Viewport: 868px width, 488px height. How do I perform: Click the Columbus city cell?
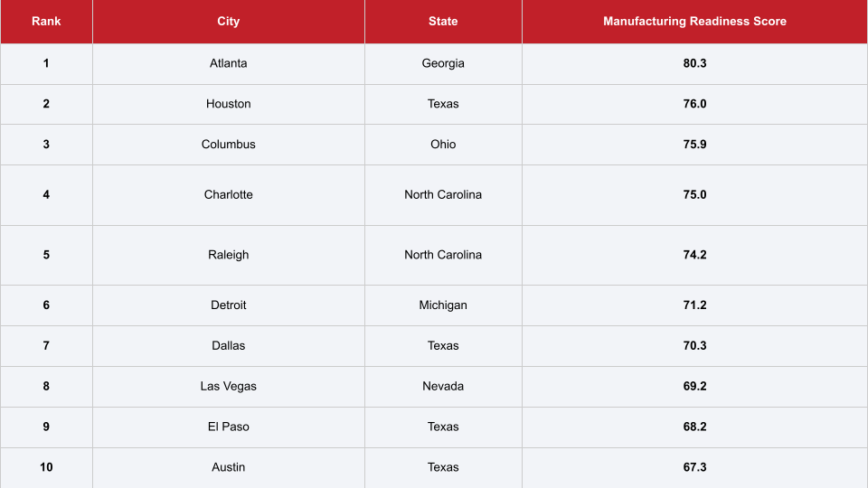[229, 145]
